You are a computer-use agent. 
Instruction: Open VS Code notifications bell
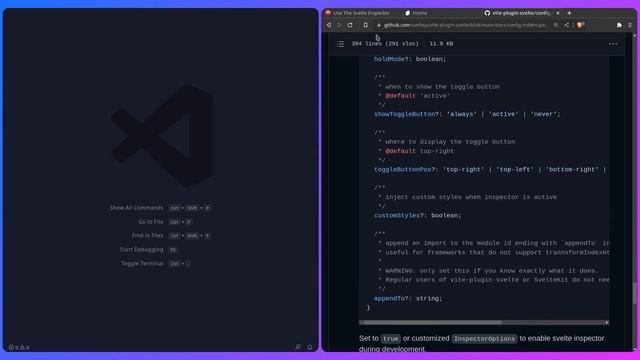(x=310, y=347)
